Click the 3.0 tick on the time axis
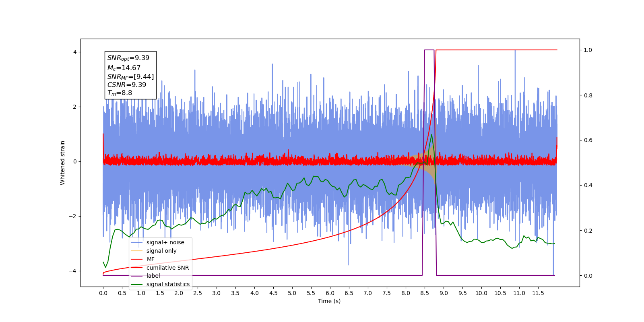Viewport: 644px width, 322px height. click(x=217, y=293)
